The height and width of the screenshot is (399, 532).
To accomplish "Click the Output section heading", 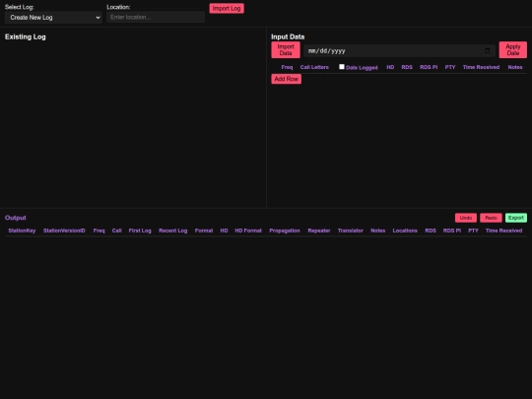I will click(x=15, y=218).
